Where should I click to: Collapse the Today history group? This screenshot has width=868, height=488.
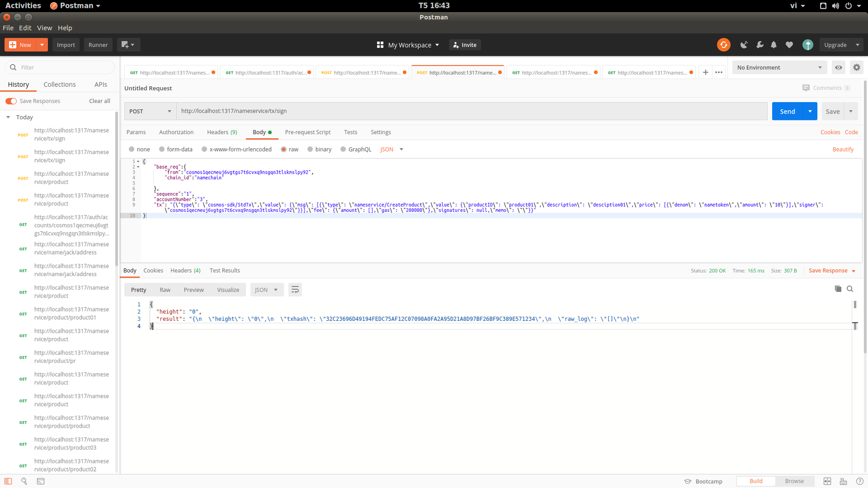8,117
